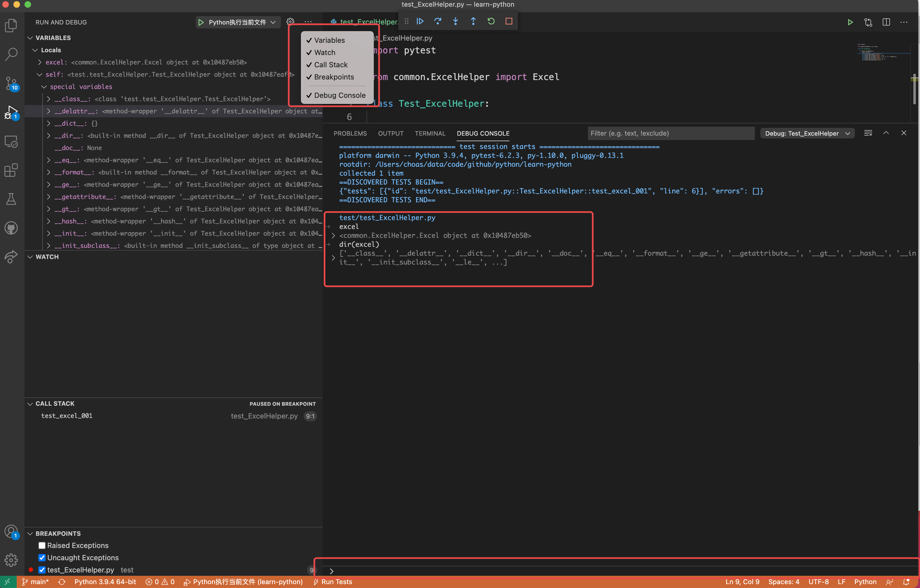This screenshot has width=920, height=588.
Task: Click Python 3.9.4 64-bit interpreter selector
Action: tap(105, 582)
